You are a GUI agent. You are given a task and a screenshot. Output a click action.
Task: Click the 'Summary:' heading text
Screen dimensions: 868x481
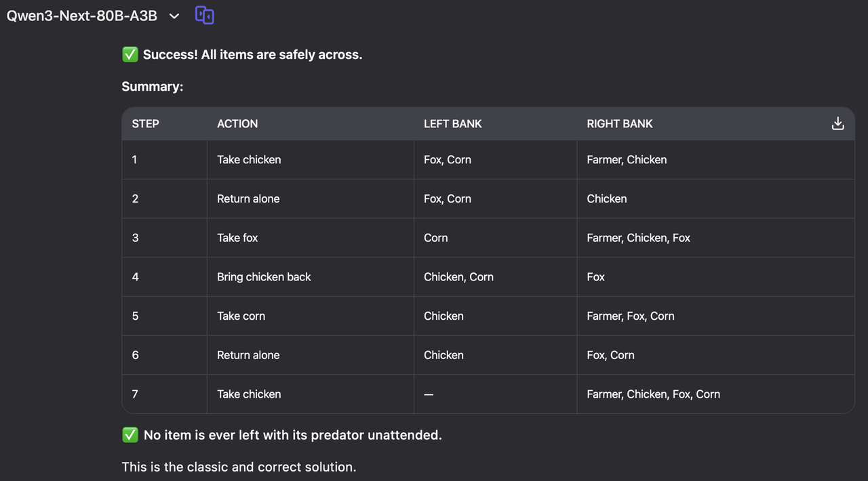153,87
